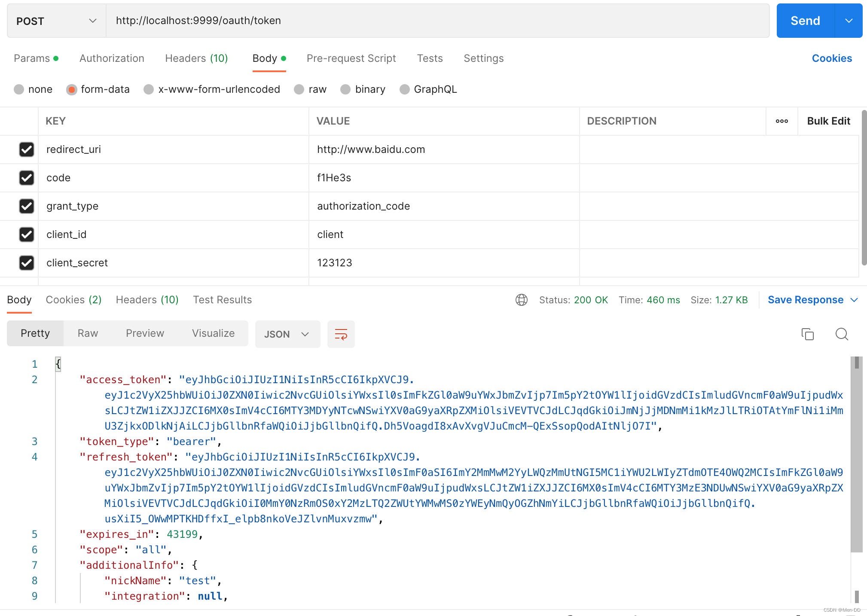Open the POST method dropdown

click(x=56, y=21)
